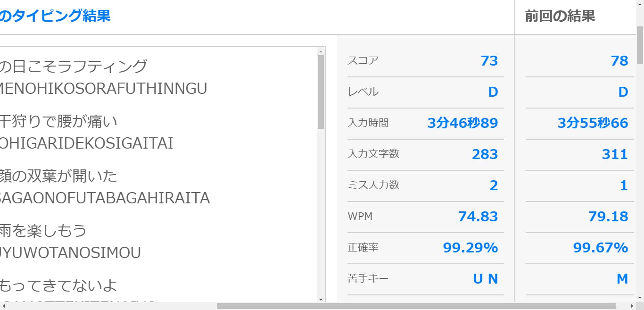
Task: Click the 双葉が開いた sentence
Action: pos(58,176)
